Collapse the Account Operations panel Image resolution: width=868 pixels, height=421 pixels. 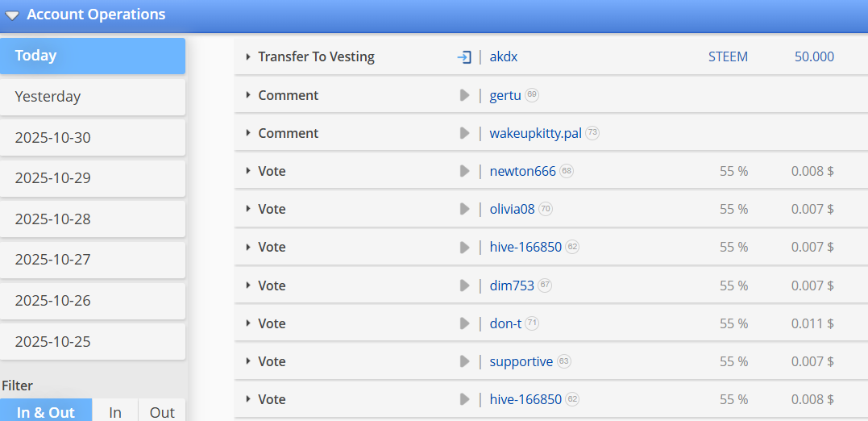(x=12, y=15)
